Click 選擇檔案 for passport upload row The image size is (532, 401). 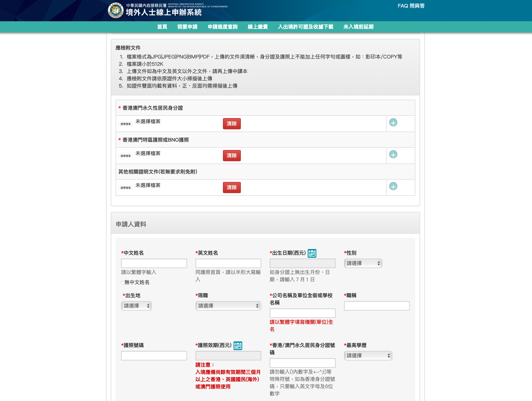126,156
